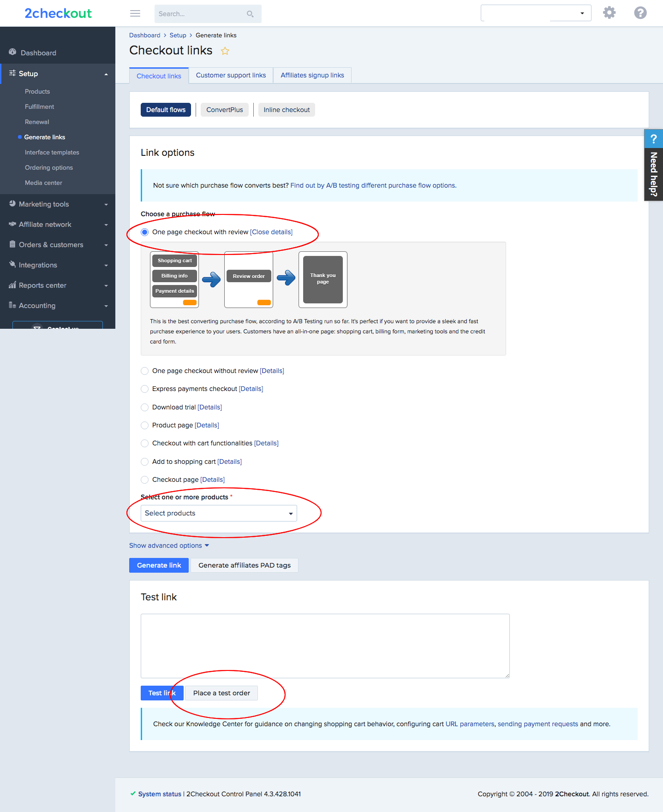Expand the Affiliate network section
Image resolution: width=663 pixels, height=812 pixels.
point(106,225)
